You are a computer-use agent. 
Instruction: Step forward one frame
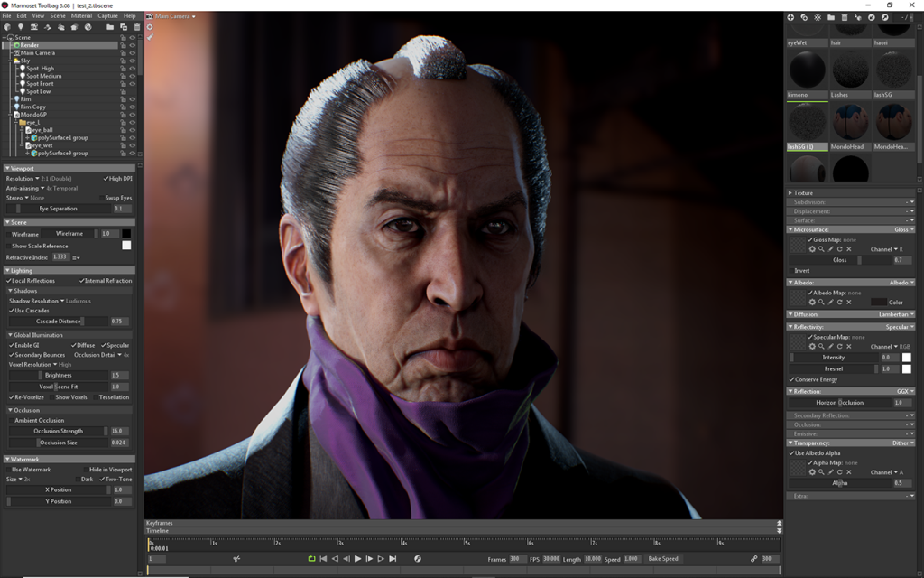[x=369, y=558]
